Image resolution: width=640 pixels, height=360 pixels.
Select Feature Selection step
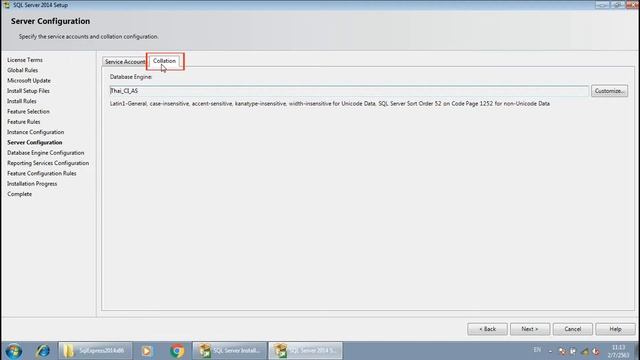28,111
